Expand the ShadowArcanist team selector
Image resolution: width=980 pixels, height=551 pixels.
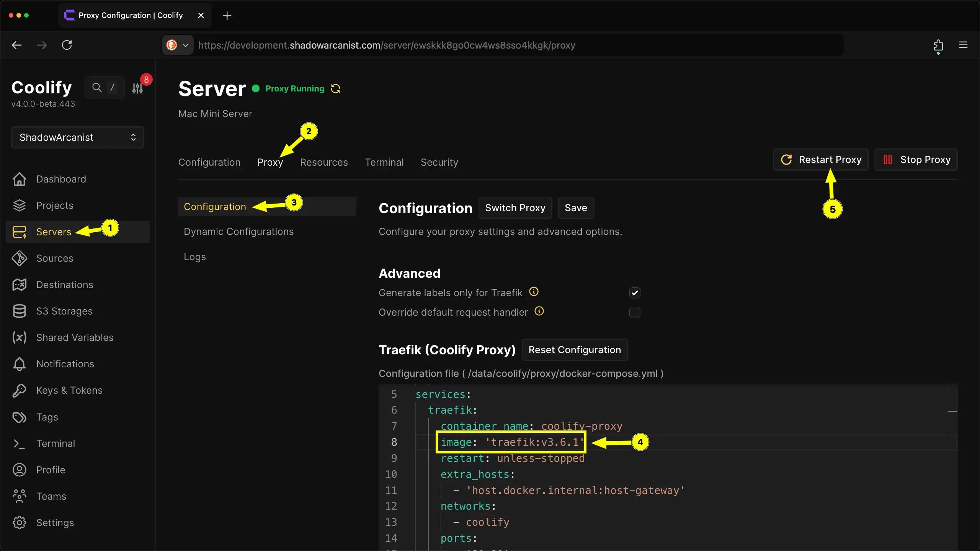(77, 137)
